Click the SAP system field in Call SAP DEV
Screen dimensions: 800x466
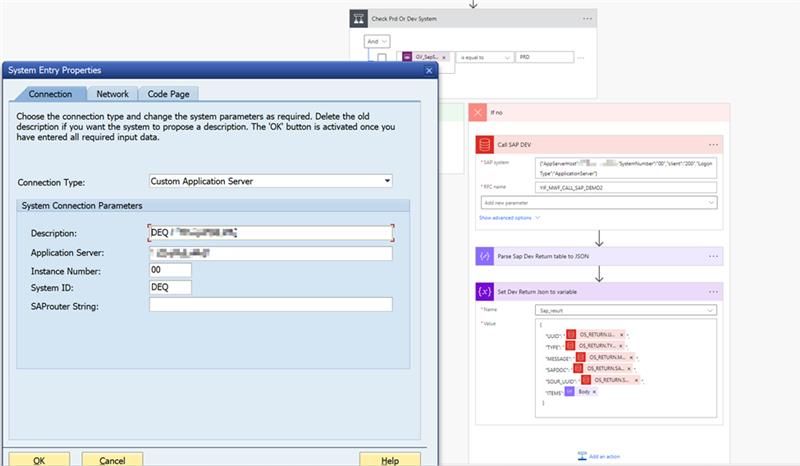coord(626,168)
